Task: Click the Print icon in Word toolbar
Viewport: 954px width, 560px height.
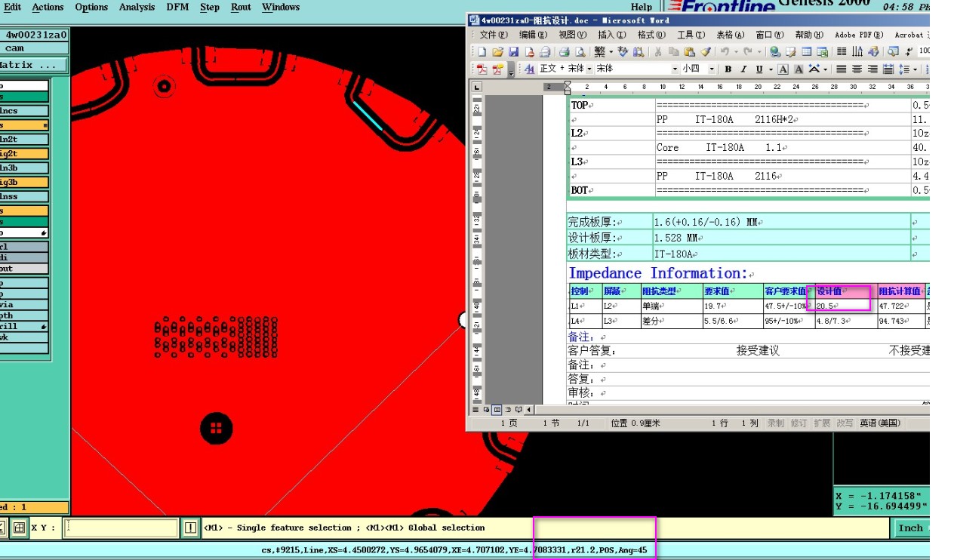Action: pyautogui.click(x=565, y=51)
